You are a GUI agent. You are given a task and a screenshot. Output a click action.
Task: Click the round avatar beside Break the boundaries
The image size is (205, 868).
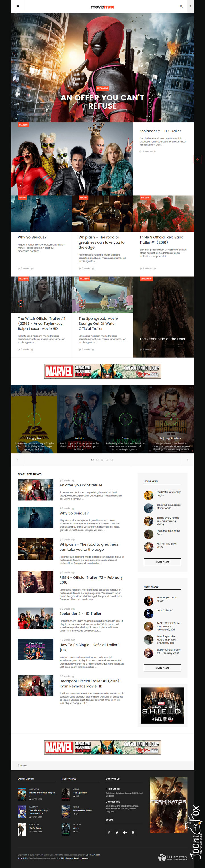(149, 508)
